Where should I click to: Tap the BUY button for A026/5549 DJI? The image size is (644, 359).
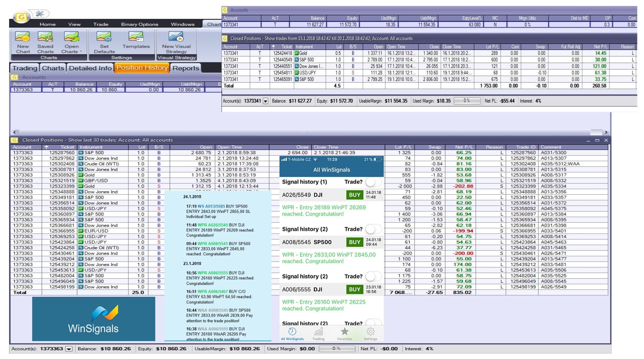pos(354,195)
